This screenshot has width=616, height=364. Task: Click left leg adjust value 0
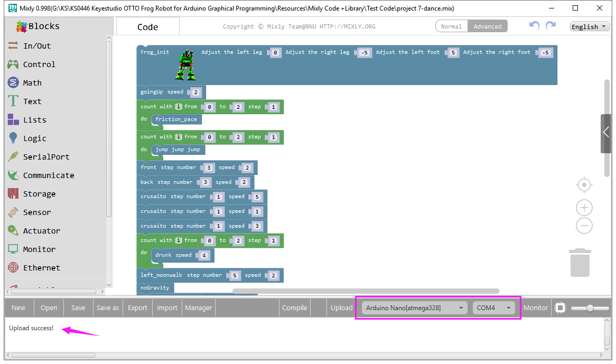tap(275, 53)
